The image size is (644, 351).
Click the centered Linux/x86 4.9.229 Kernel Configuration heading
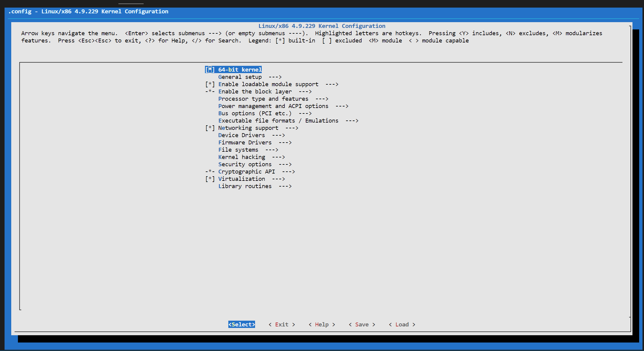pos(322,26)
